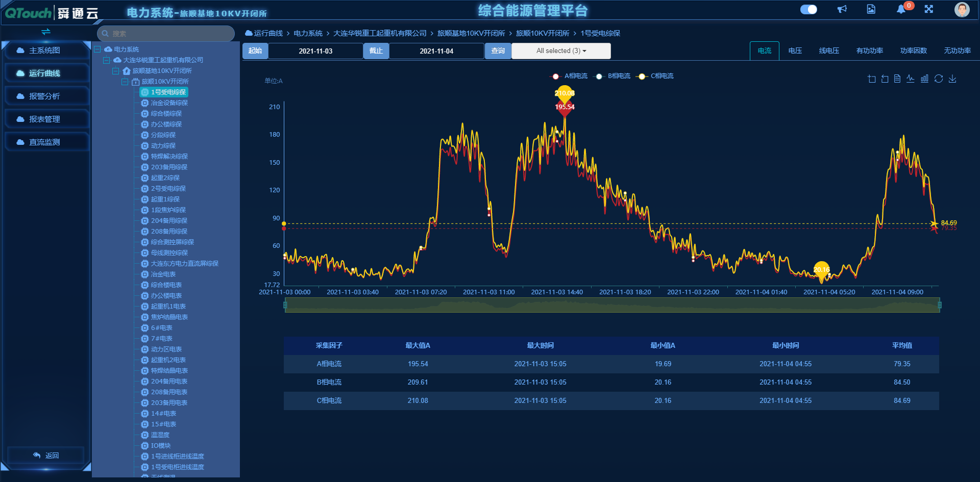Open the notification bell icon

pyautogui.click(x=901, y=10)
